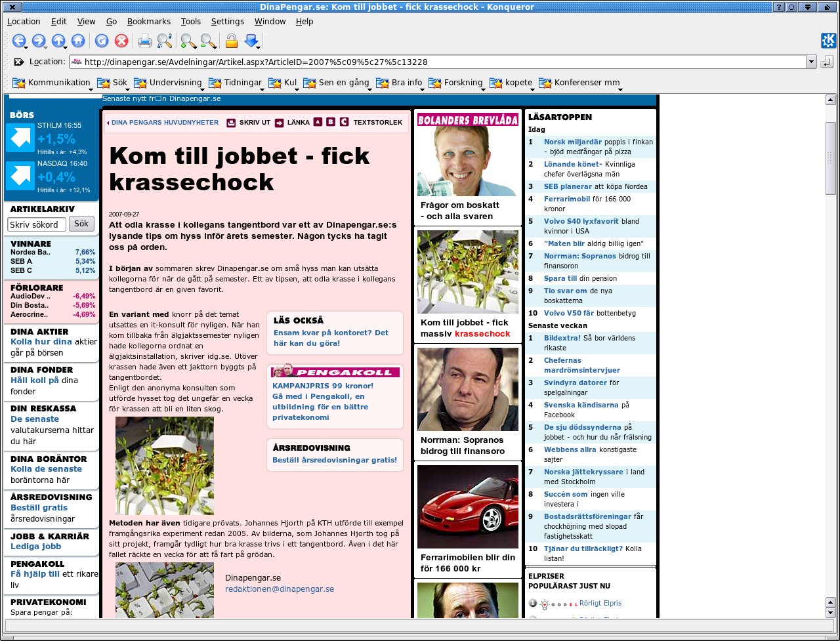The image size is (840, 641).
Task: Open the redaktionen@dinapengar.se email link
Action: (280, 589)
